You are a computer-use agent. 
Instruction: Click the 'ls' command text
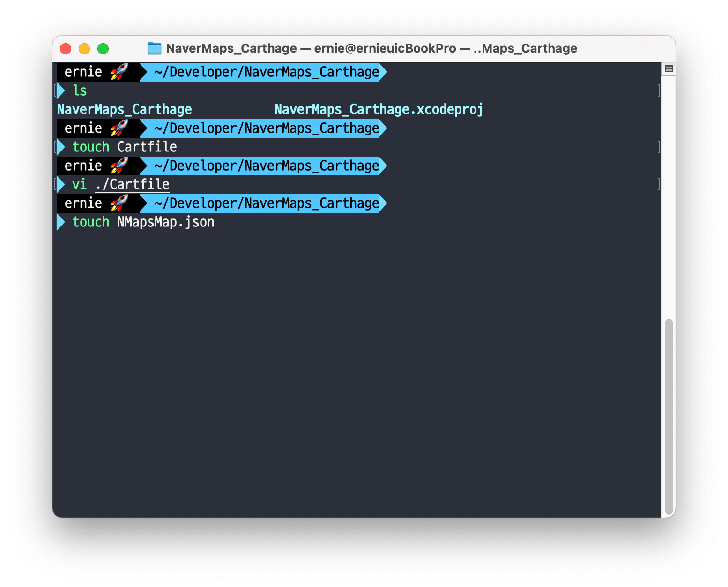pyautogui.click(x=80, y=90)
